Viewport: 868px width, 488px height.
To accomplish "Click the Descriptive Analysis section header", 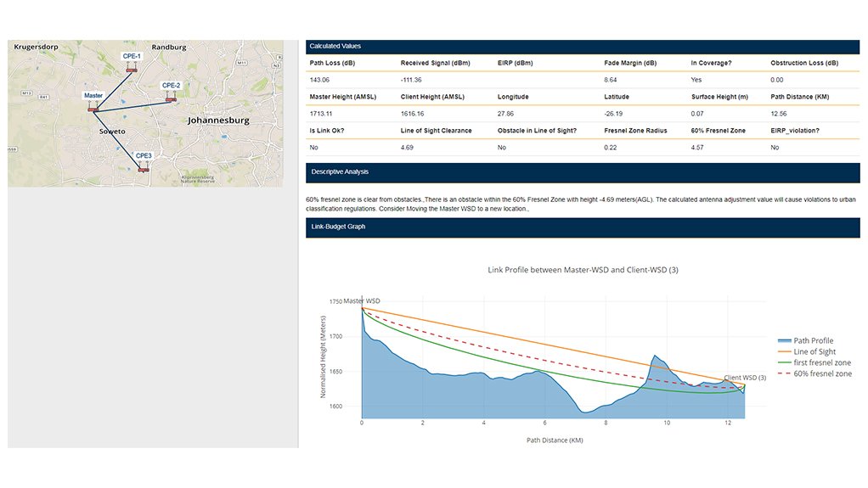I will tap(583, 172).
